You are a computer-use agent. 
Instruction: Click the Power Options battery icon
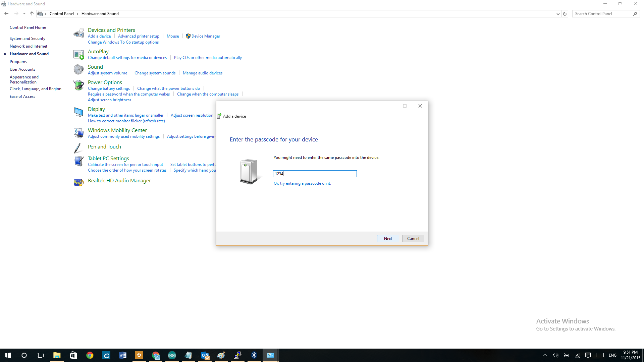click(79, 85)
